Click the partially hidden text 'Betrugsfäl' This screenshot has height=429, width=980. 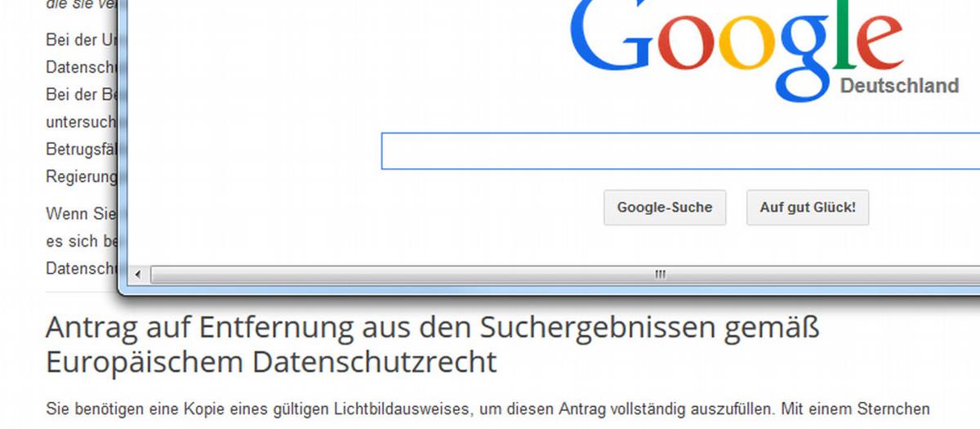(82, 149)
